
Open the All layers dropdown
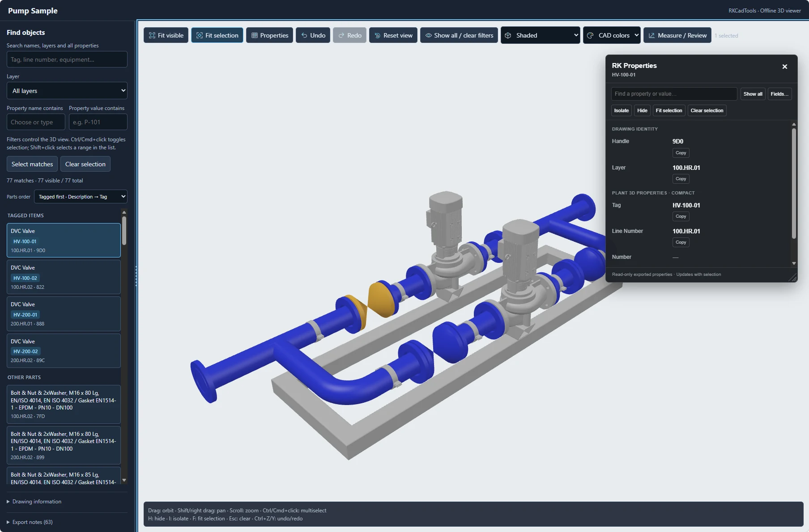pyautogui.click(x=67, y=91)
